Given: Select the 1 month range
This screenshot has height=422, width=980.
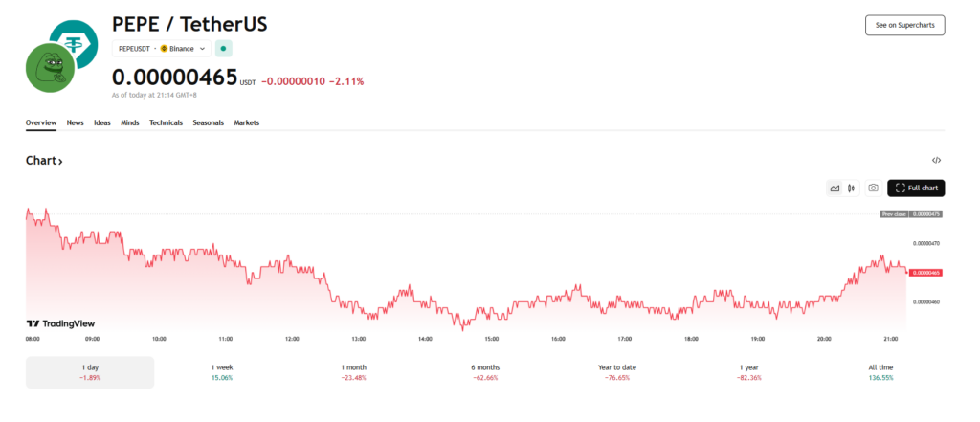Looking at the screenshot, I should [354, 372].
